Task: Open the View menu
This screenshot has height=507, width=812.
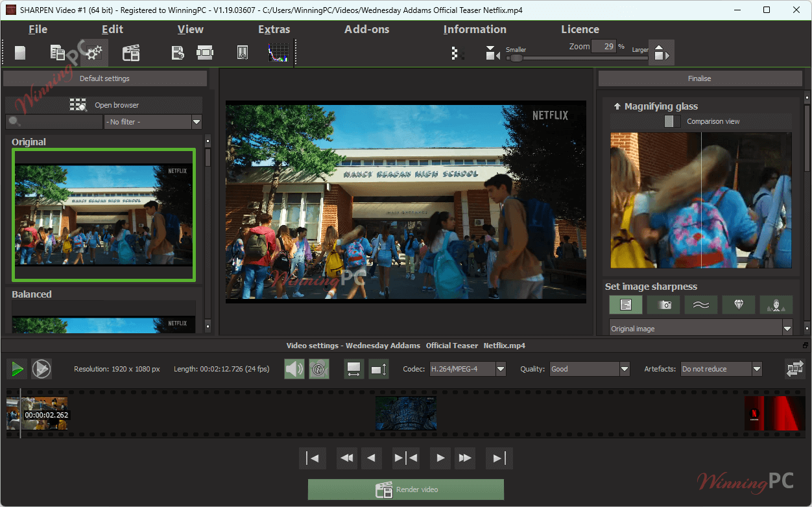Action: click(x=191, y=29)
